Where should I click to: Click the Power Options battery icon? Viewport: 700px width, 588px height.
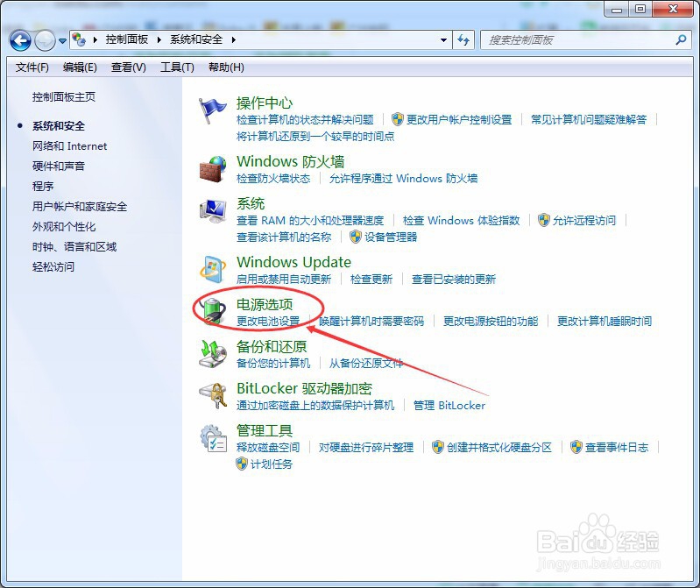(x=213, y=310)
